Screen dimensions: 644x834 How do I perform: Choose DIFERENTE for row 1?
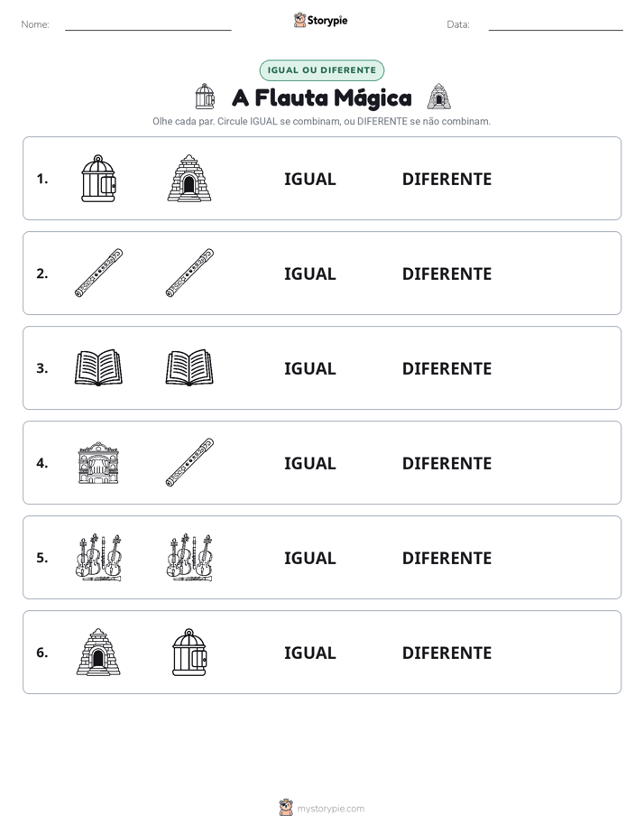tap(446, 180)
